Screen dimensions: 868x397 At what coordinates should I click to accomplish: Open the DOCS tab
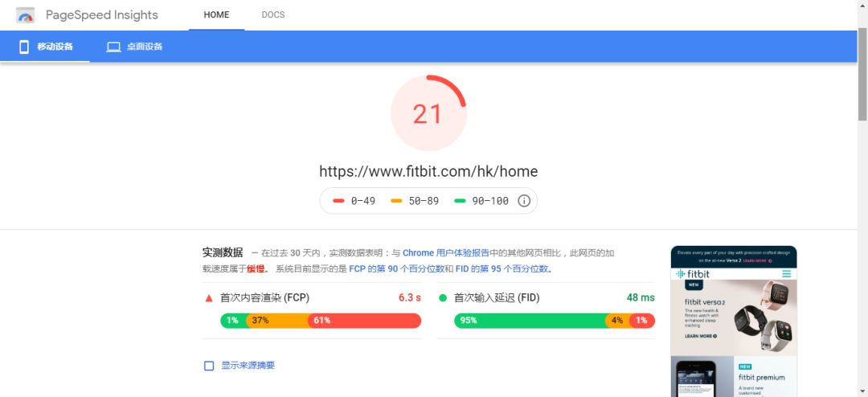(273, 15)
